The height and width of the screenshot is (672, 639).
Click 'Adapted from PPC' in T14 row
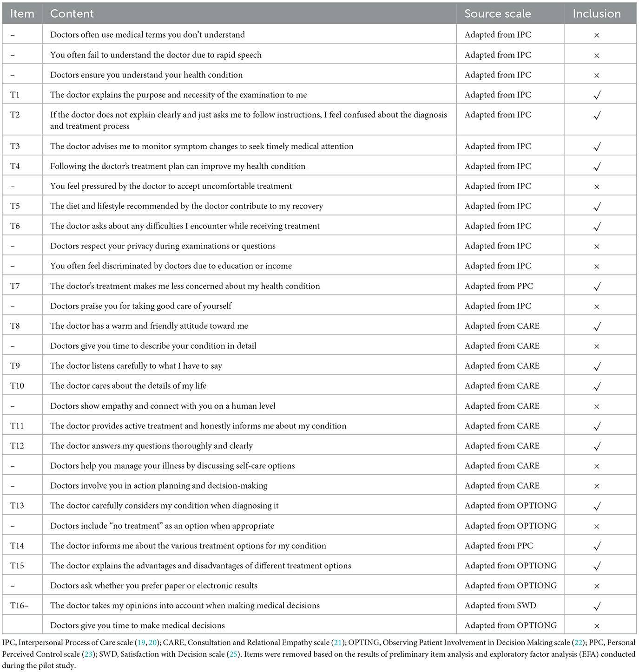tap(499, 546)
